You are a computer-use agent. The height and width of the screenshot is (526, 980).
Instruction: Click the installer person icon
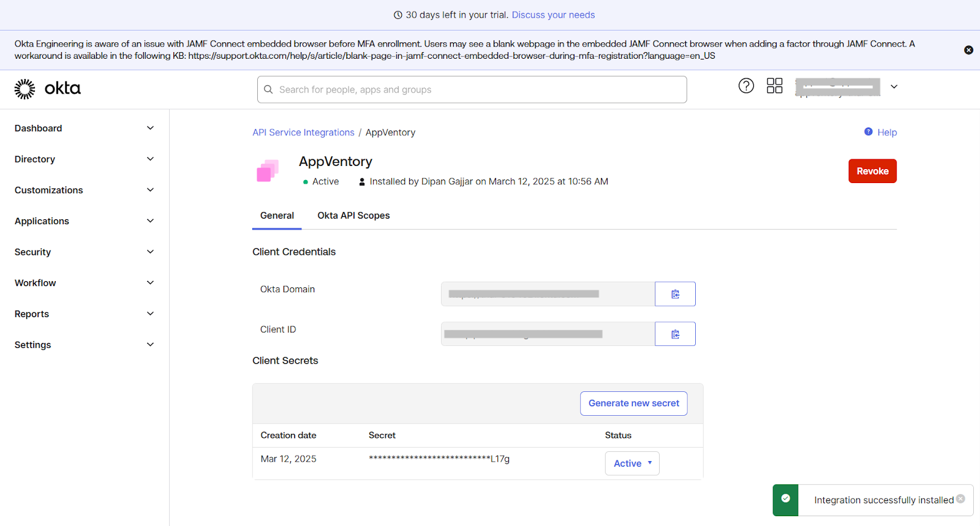[x=362, y=182]
